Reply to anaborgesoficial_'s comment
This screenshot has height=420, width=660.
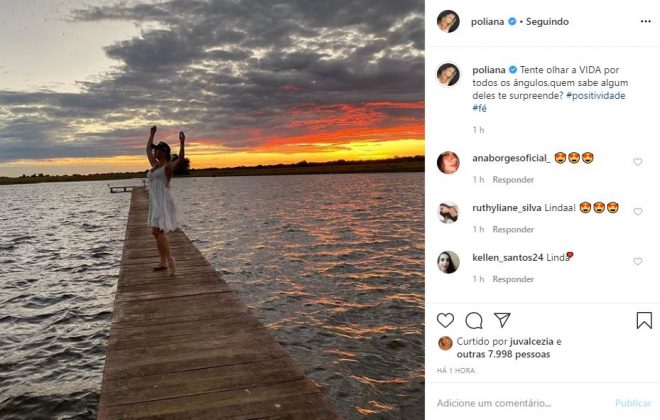513,180
